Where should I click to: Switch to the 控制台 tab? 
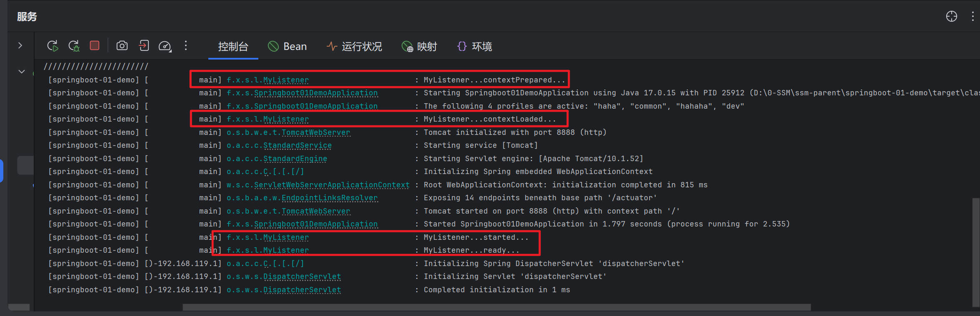[x=233, y=47]
